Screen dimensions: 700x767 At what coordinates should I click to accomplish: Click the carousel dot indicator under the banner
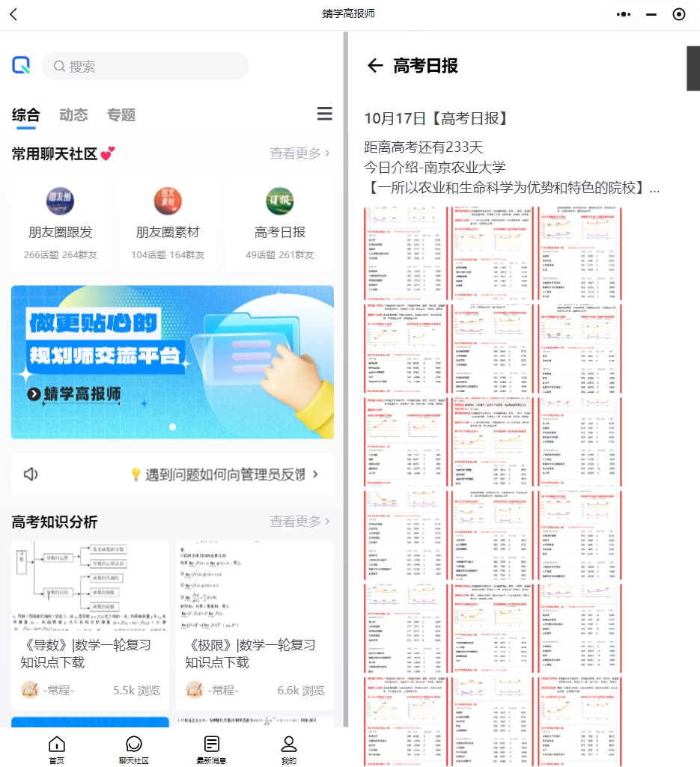(172, 427)
